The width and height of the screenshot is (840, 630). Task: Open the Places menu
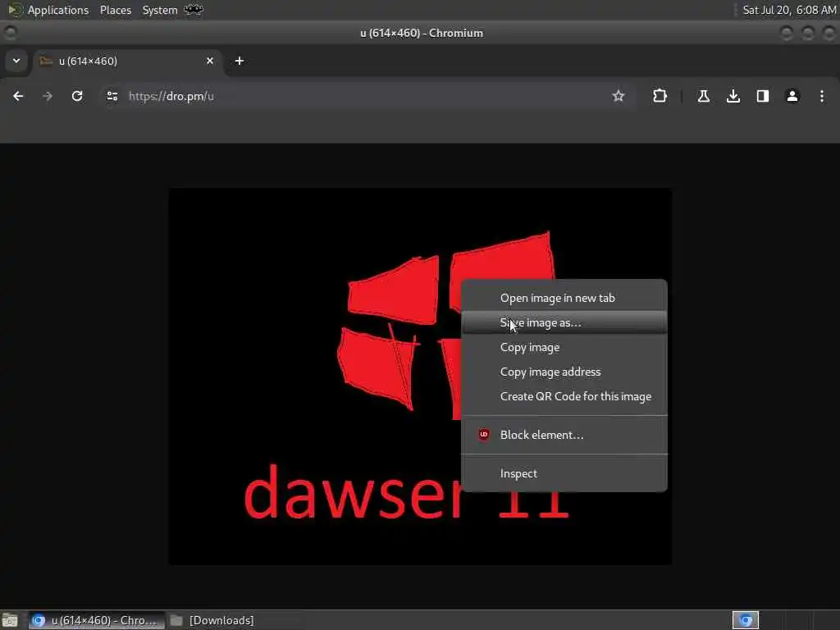116,10
